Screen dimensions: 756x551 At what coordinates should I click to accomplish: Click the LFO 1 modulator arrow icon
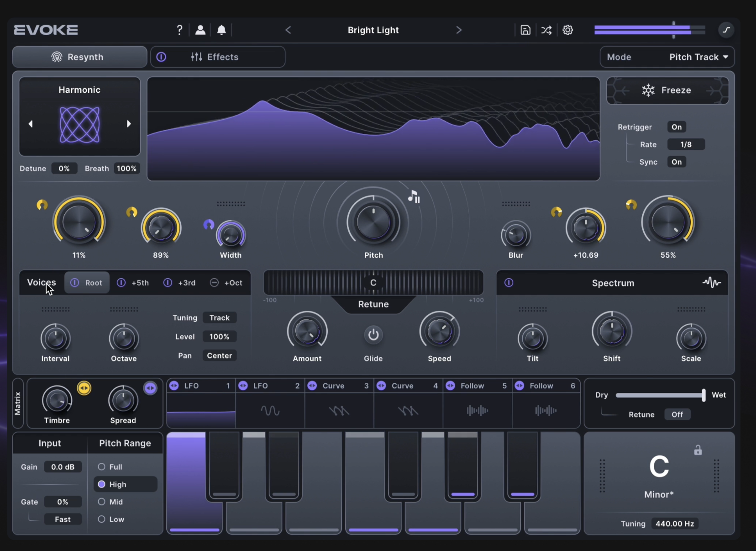174,386
